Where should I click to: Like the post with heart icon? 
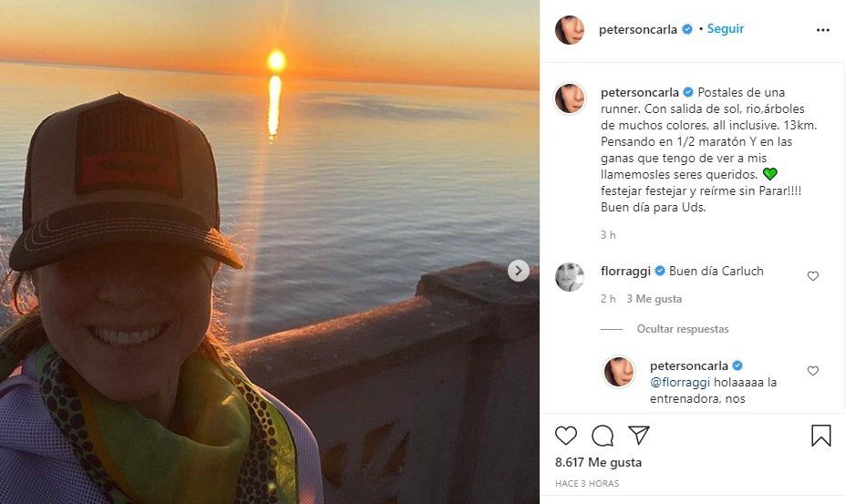[566, 436]
